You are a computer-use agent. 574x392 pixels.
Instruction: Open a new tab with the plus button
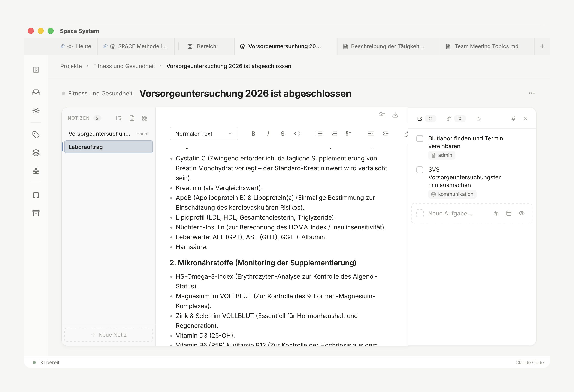542,46
